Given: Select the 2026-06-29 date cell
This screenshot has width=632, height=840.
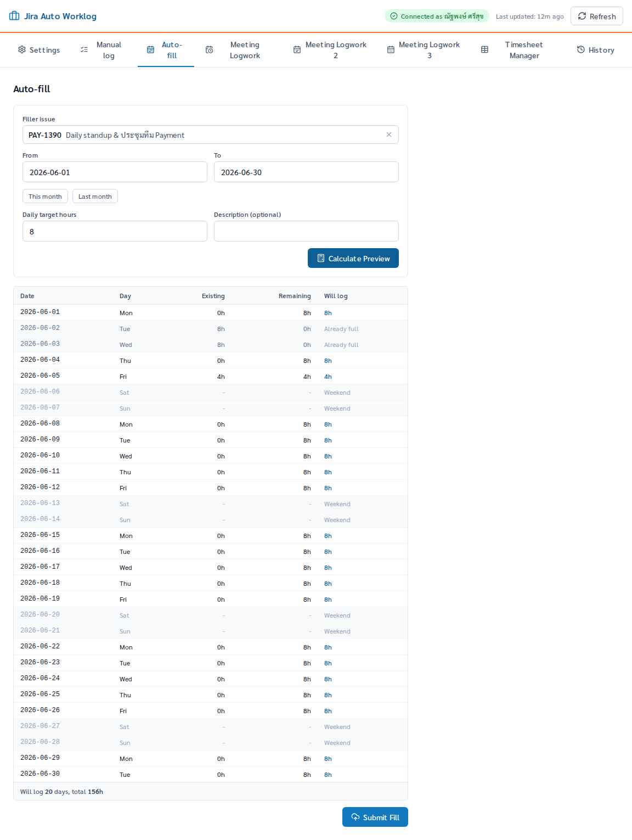Looking at the screenshot, I should tap(40, 758).
